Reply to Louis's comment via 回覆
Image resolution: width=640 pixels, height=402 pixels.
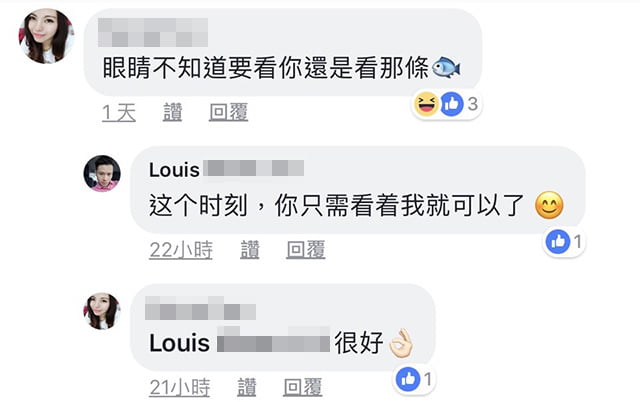pos(305,250)
